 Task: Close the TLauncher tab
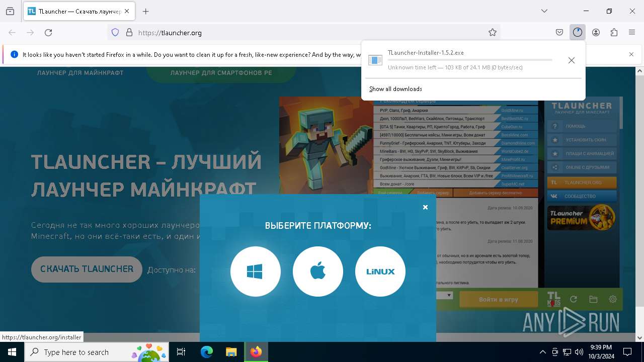point(127,11)
